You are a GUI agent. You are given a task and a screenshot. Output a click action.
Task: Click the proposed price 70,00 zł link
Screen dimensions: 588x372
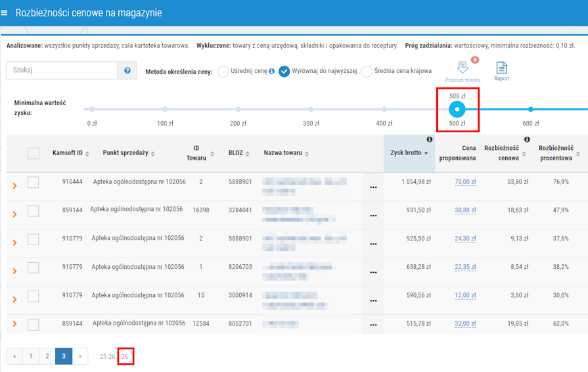(464, 182)
